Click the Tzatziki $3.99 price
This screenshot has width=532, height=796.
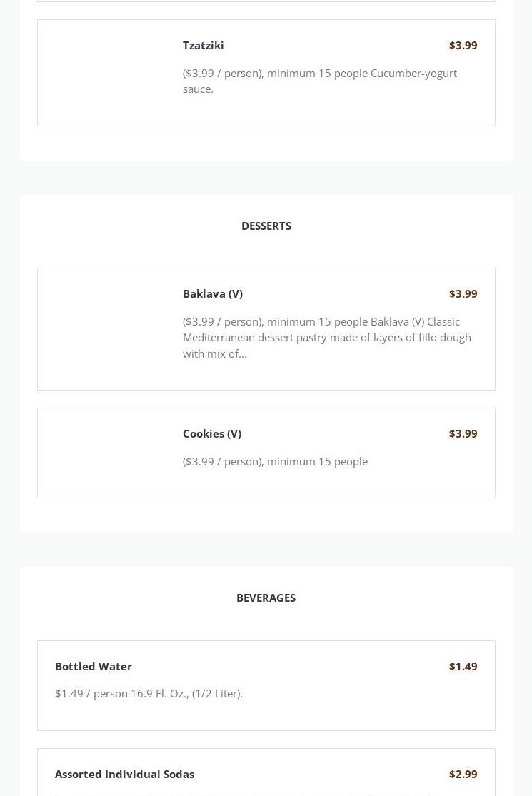[x=463, y=45]
